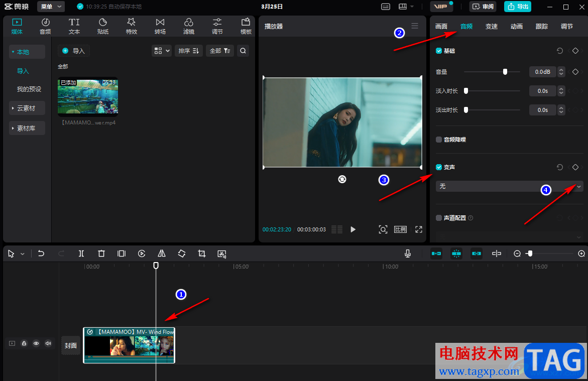This screenshot has height=381, width=588.
Task: Switch to the 画面 picture tab
Action: coord(441,26)
